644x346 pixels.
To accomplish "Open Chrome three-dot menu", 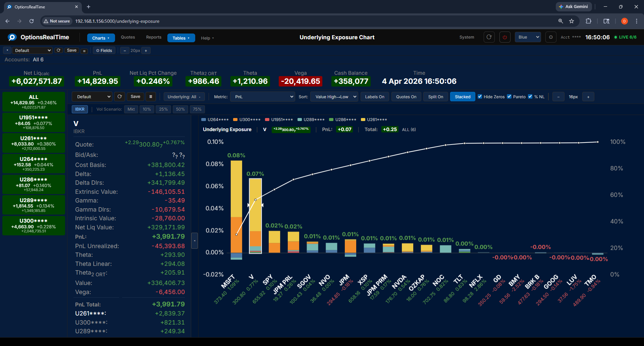I will click(x=637, y=21).
